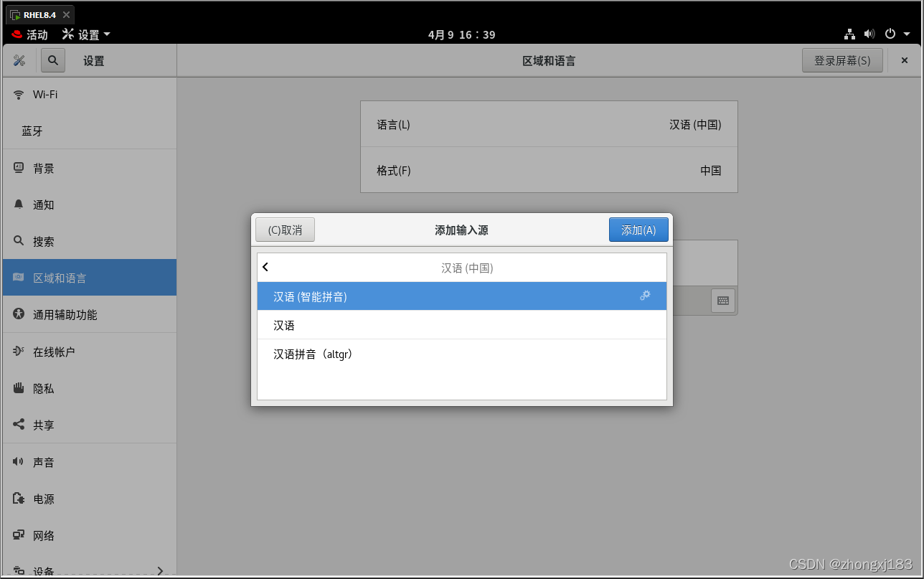Open 在线帐户 settings
This screenshot has width=924, height=579.
90,352
